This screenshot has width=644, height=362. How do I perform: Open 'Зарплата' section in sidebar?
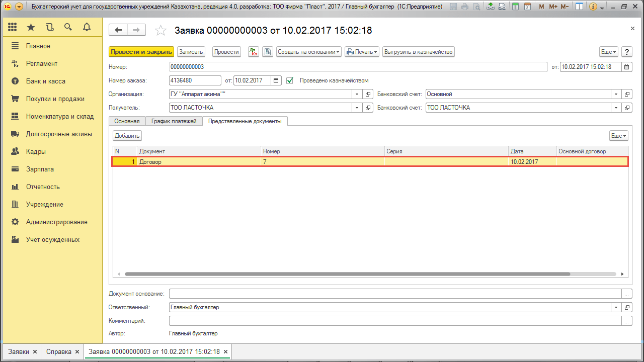pos(40,169)
